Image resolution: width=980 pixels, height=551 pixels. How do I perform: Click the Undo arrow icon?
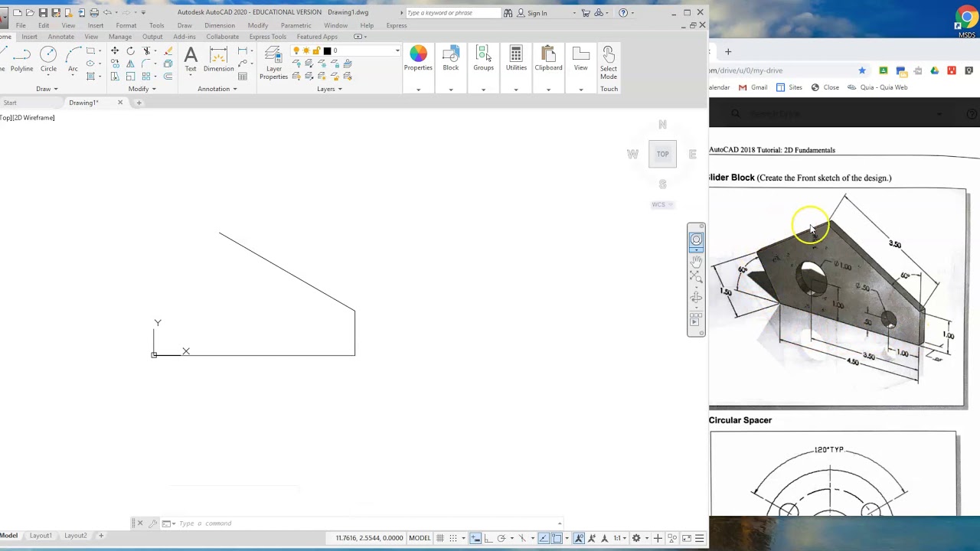[107, 12]
